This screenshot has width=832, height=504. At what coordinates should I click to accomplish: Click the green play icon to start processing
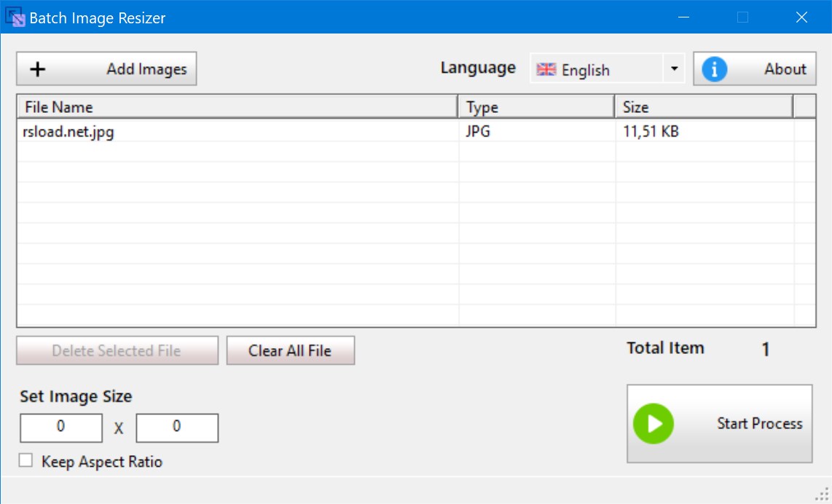pos(654,424)
